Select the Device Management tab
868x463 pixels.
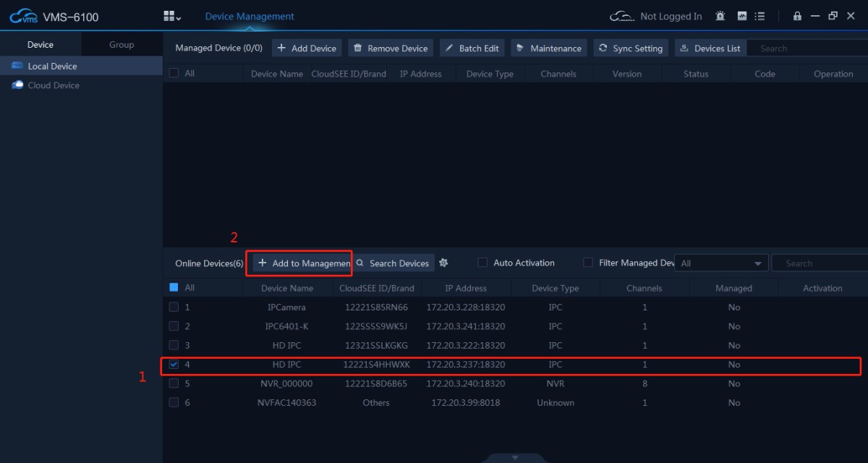point(250,16)
